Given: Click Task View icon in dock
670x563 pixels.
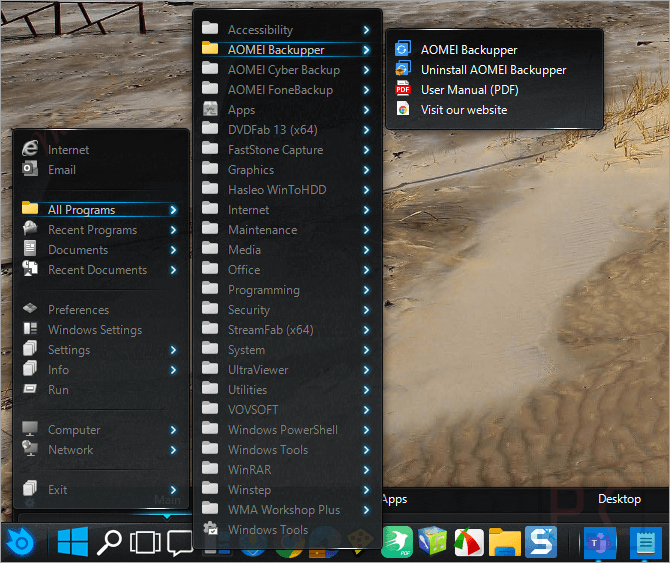Looking at the screenshot, I should [x=145, y=542].
